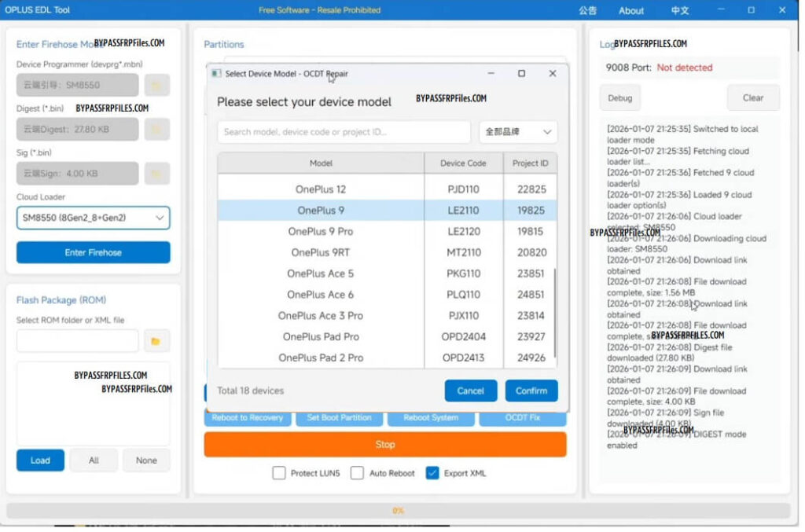Select the OnePlus 9 Pro row

[387, 231]
